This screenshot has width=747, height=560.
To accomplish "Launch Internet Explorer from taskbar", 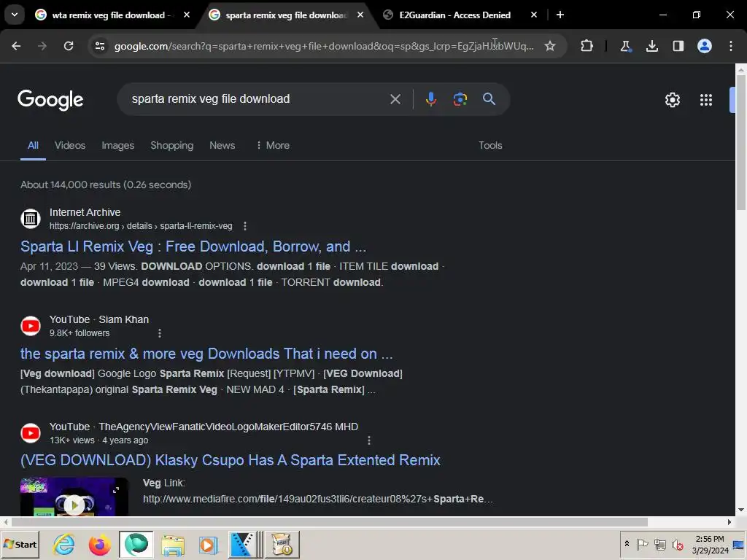I will click(64, 544).
